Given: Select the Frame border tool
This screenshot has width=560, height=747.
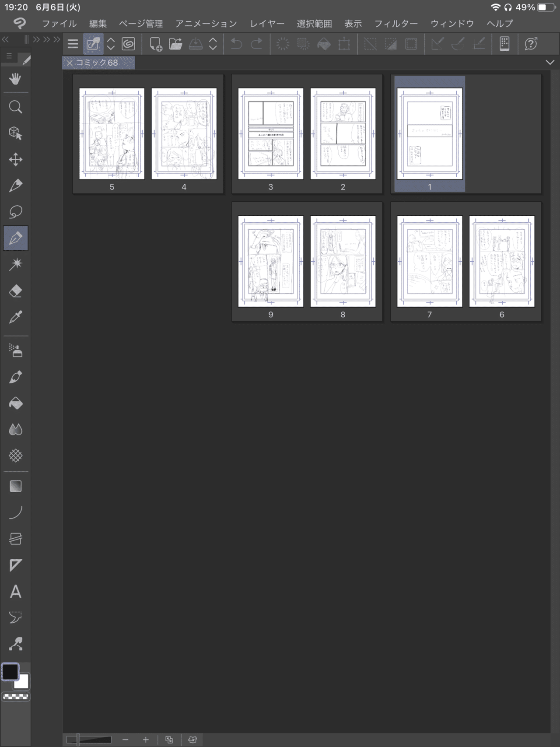Looking at the screenshot, I should click(x=15, y=539).
